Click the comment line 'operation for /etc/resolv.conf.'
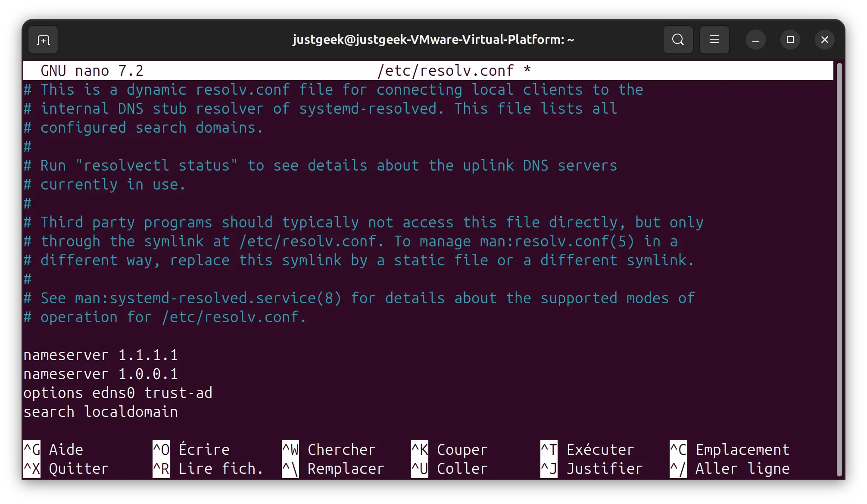 tap(165, 317)
